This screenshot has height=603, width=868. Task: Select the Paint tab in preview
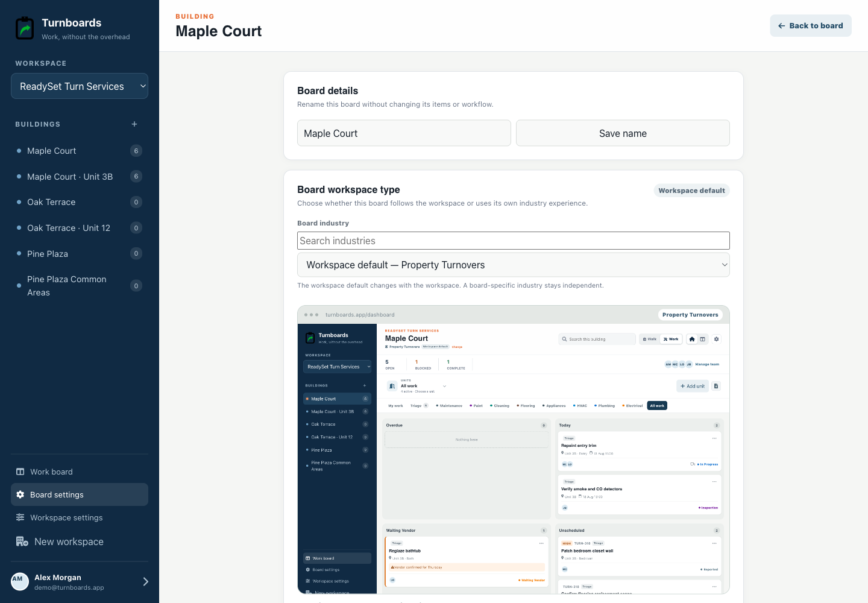point(476,406)
